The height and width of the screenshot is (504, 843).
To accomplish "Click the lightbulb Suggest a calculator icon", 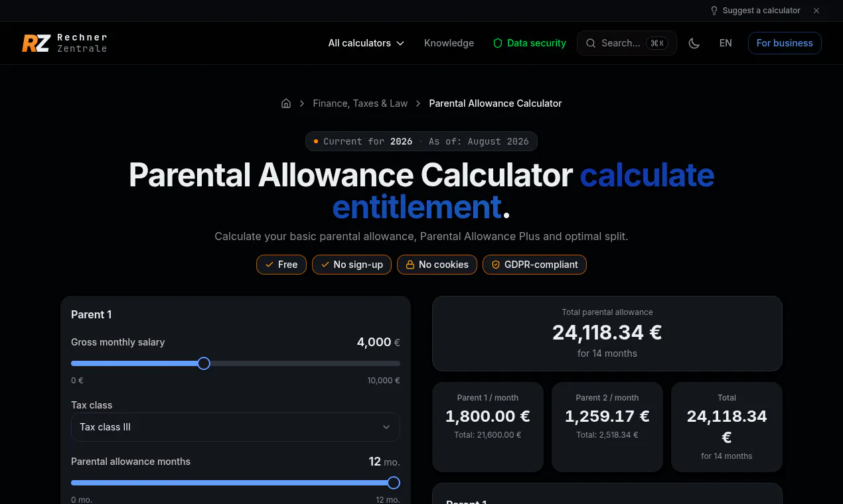I will pyautogui.click(x=714, y=11).
